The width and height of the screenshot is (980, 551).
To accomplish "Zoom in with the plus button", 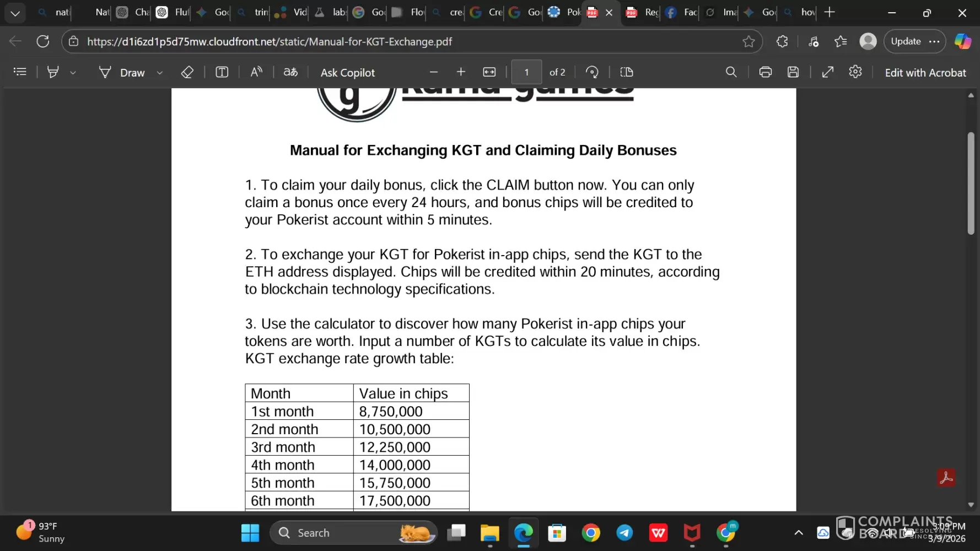I will [461, 72].
